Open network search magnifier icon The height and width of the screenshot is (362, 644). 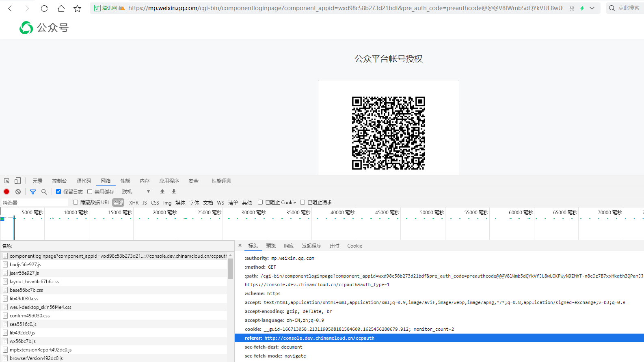click(44, 192)
